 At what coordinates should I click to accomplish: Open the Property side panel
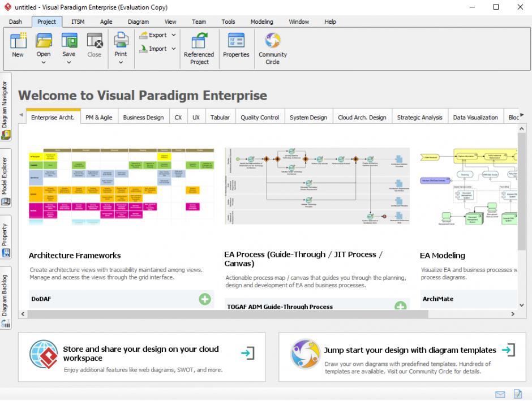(6, 237)
